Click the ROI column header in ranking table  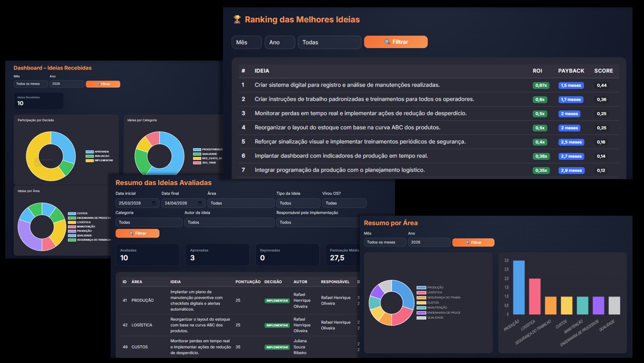pos(537,71)
